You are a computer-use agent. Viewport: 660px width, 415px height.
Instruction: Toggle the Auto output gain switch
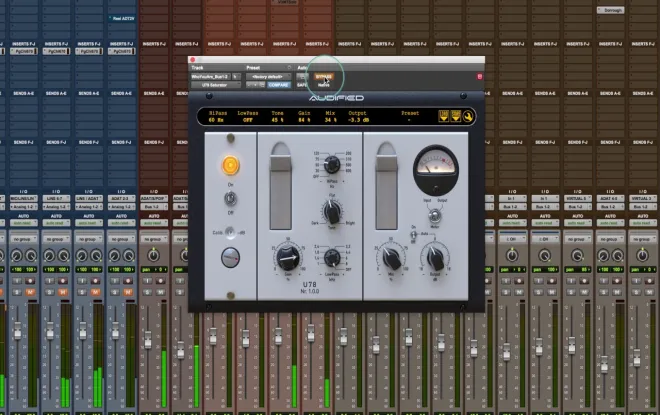(413, 235)
